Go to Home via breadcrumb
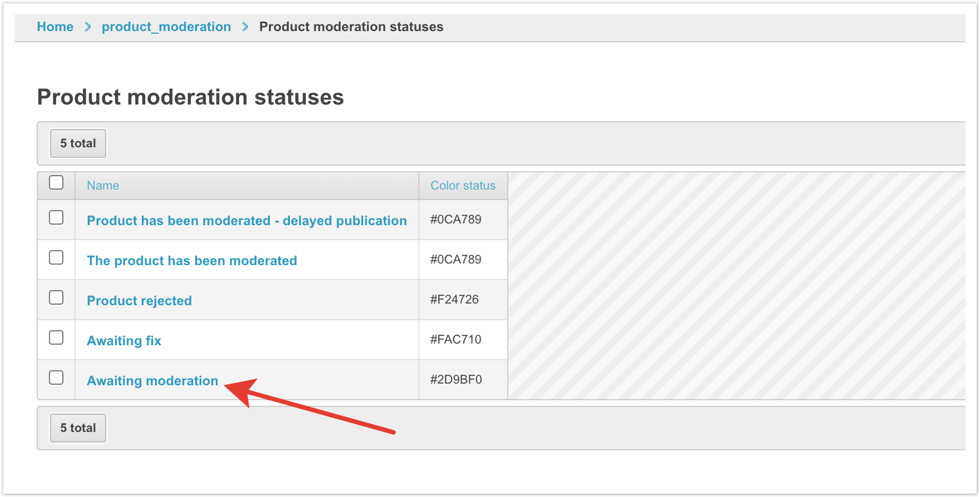The height and width of the screenshot is (497, 980). (55, 27)
